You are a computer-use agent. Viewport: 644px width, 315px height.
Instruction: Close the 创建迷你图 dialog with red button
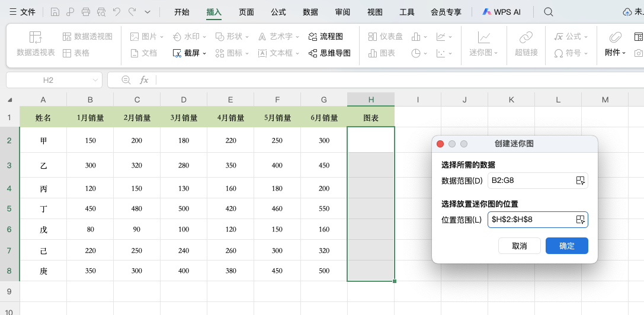(x=440, y=144)
